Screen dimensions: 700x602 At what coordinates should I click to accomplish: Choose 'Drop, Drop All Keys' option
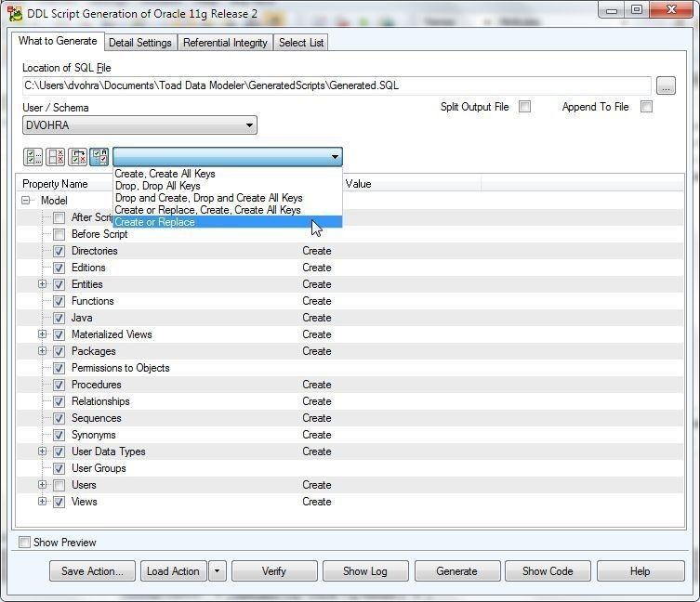click(228, 186)
